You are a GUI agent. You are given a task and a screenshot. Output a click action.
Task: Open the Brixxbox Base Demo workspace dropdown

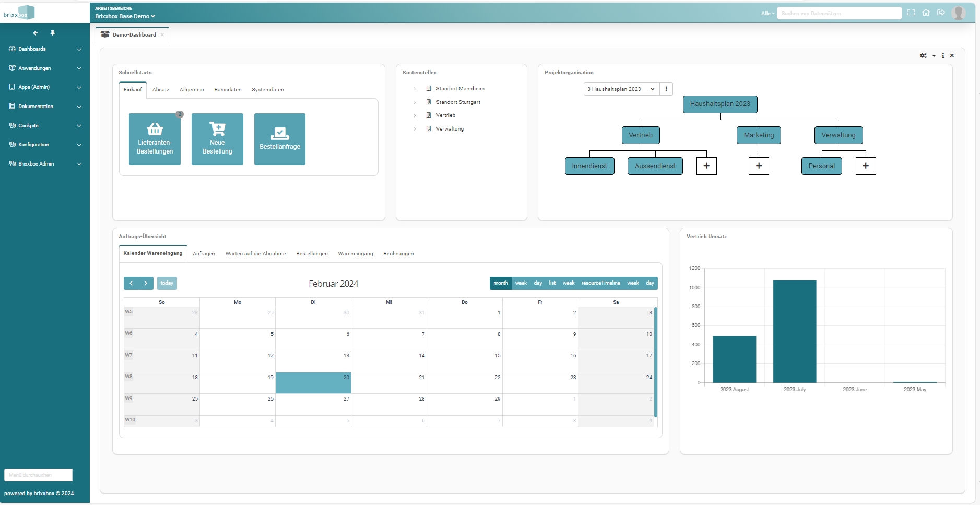click(x=125, y=16)
